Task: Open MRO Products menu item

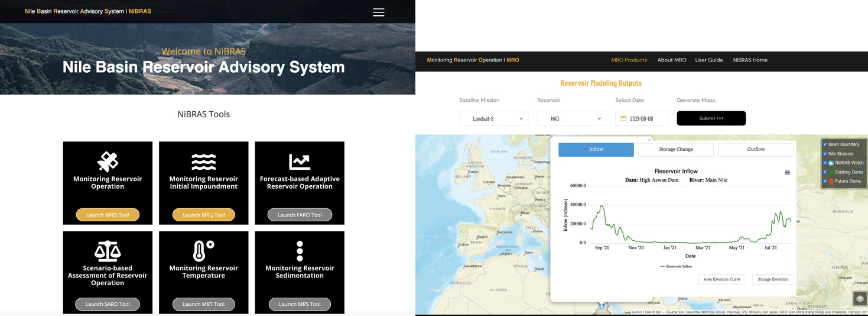Action: point(629,60)
